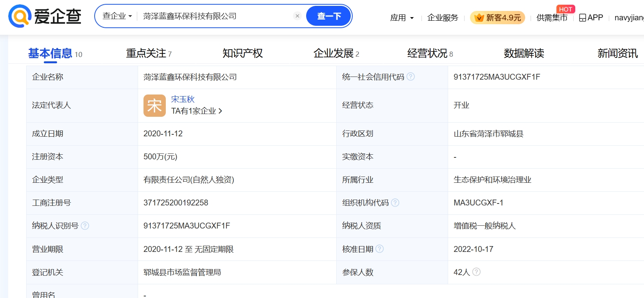The height and width of the screenshot is (298, 644).
Task: Click 组织机构代码 value MA3UCGXF-1
Action: [478, 203]
